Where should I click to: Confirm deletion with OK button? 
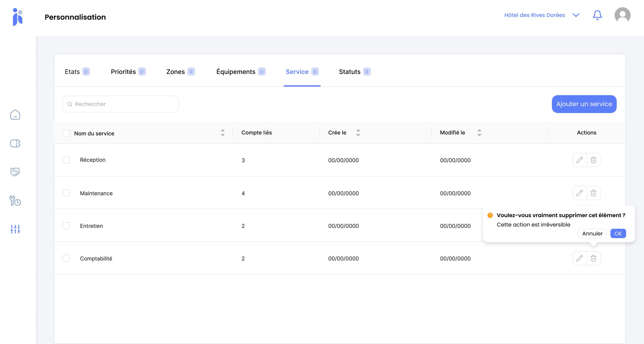[x=618, y=234]
